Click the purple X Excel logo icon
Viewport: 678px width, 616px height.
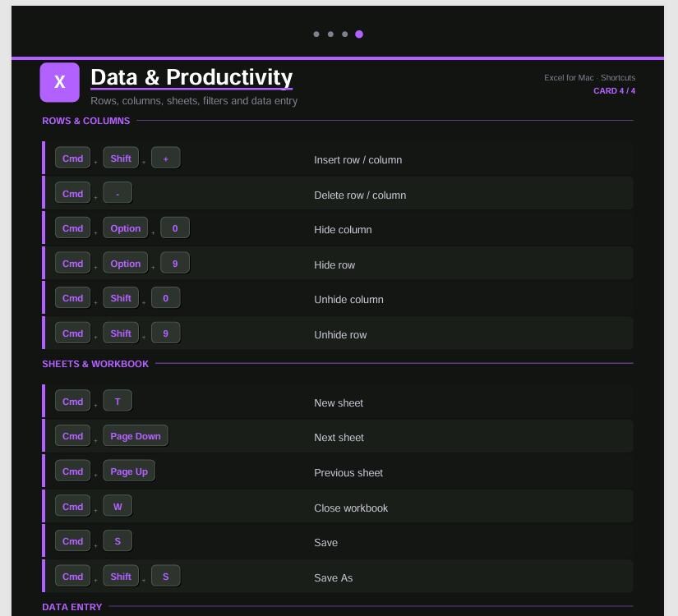tap(60, 82)
